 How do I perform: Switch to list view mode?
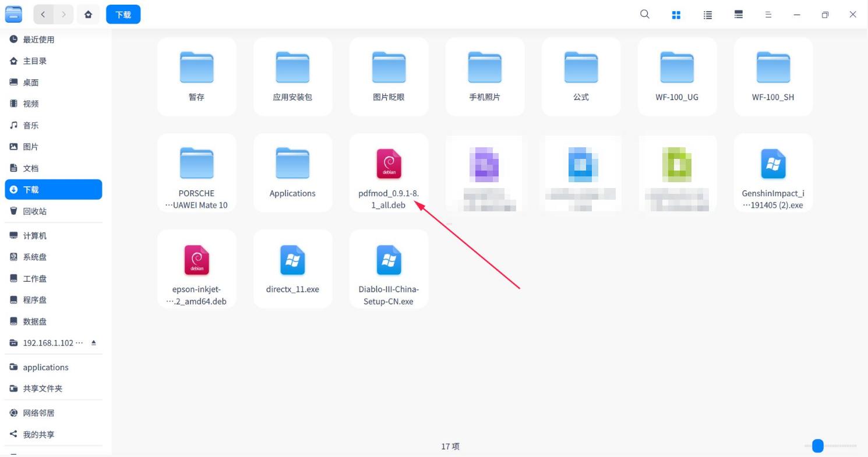(707, 15)
